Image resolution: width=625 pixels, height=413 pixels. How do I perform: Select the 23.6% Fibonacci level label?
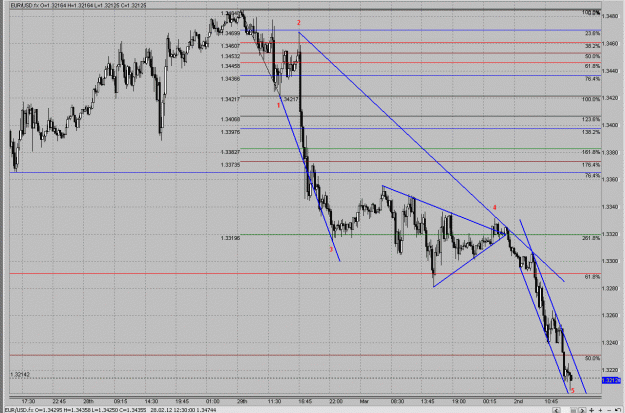[x=592, y=33]
